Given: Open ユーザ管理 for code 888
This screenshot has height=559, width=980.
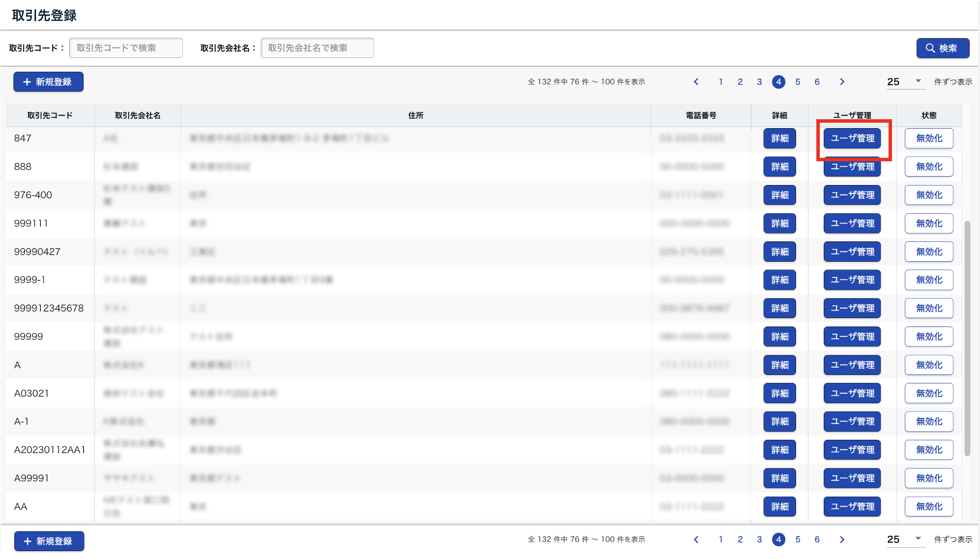Looking at the screenshot, I should tap(852, 167).
